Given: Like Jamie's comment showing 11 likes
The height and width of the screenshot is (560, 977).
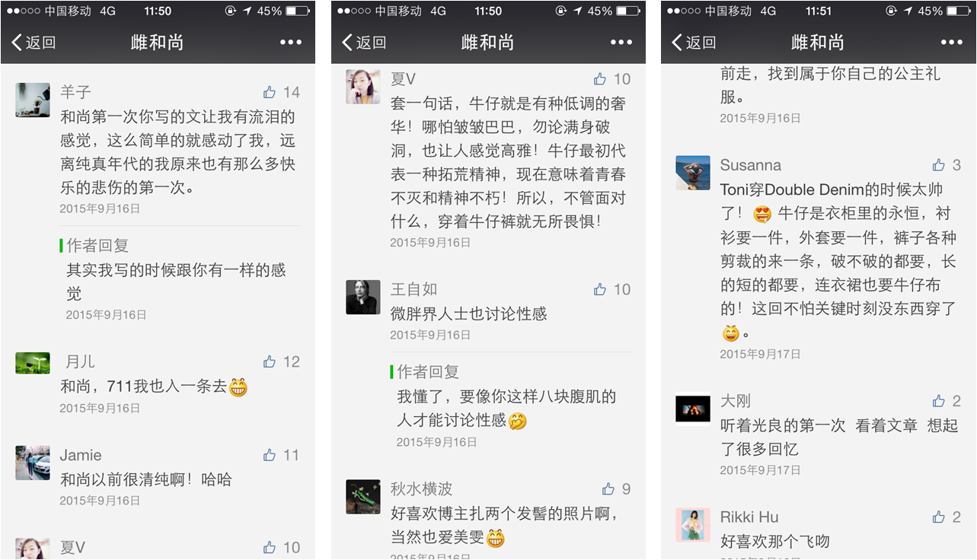Looking at the screenshot, I should click(270, 455).
